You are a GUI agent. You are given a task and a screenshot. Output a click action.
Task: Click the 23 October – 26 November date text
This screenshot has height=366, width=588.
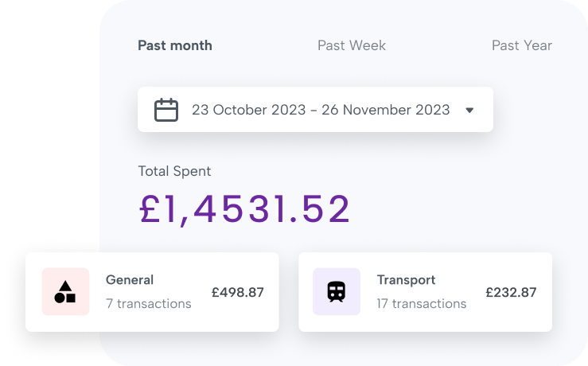321,110
